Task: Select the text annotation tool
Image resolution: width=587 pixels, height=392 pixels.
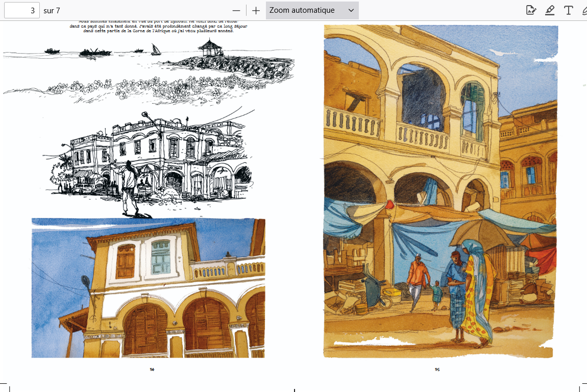Action: 568,11
